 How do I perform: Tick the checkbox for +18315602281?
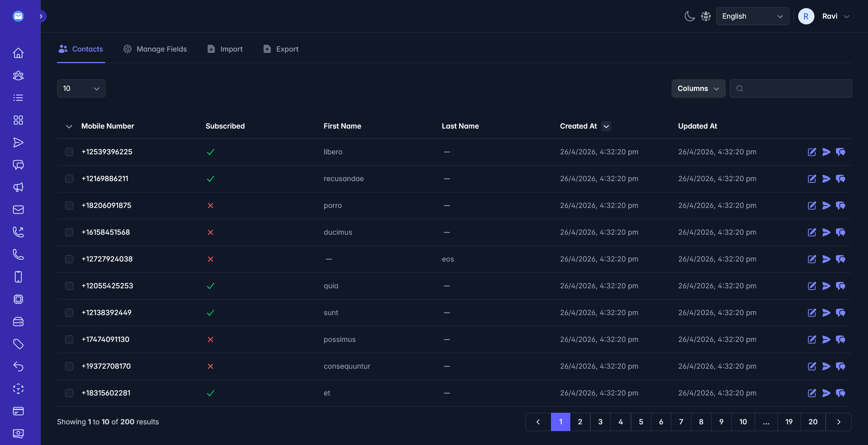click(69, 393)
